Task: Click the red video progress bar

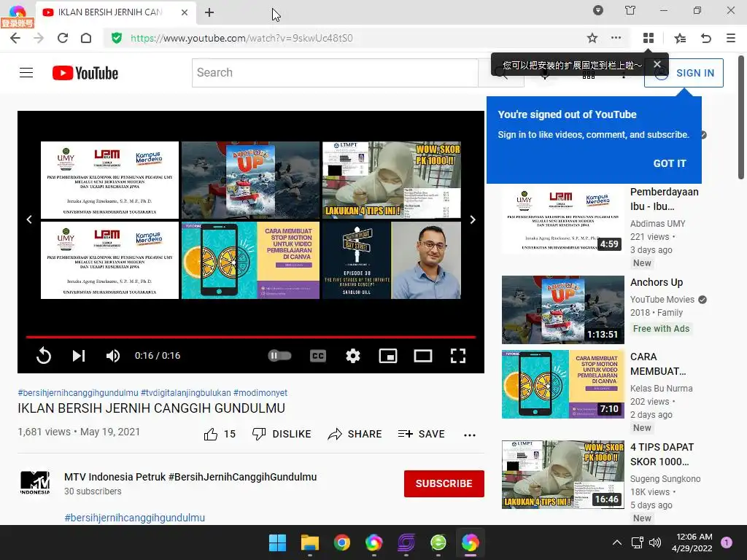Action: coord(251,337)
